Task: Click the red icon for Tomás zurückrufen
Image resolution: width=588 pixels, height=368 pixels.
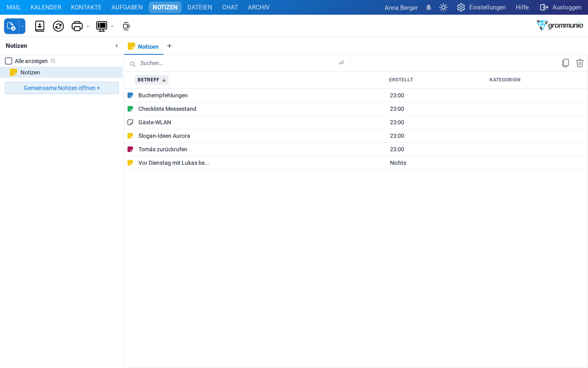Action: (130, 149)
